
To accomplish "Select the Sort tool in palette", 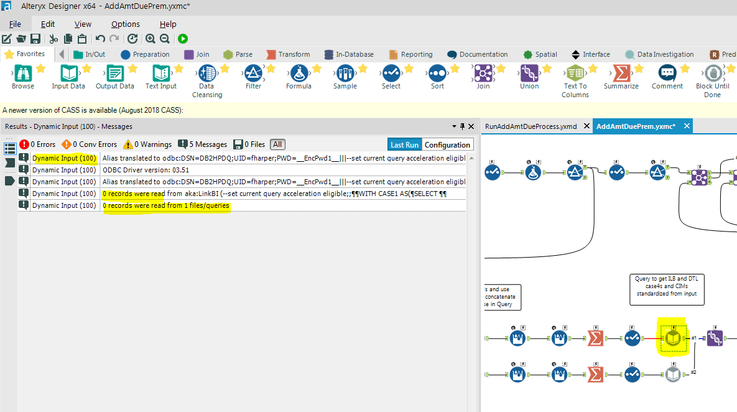I will click(437, 77).
